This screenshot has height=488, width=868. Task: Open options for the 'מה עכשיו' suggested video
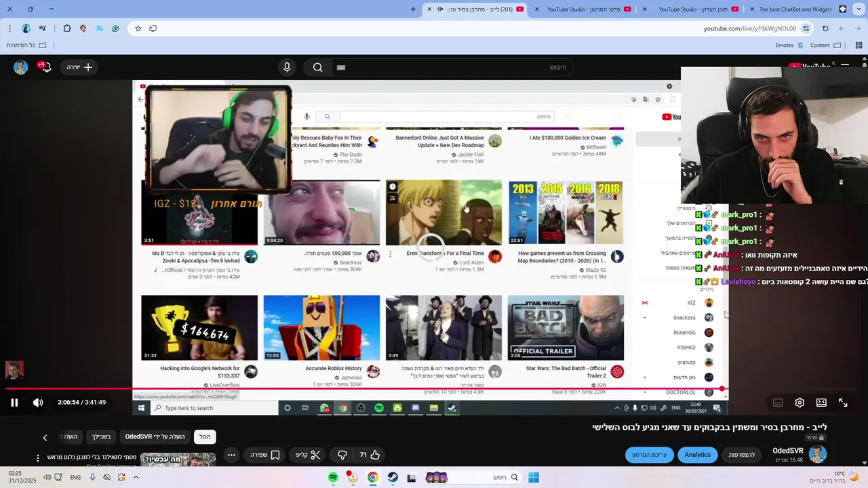click(x=38, y=458)
